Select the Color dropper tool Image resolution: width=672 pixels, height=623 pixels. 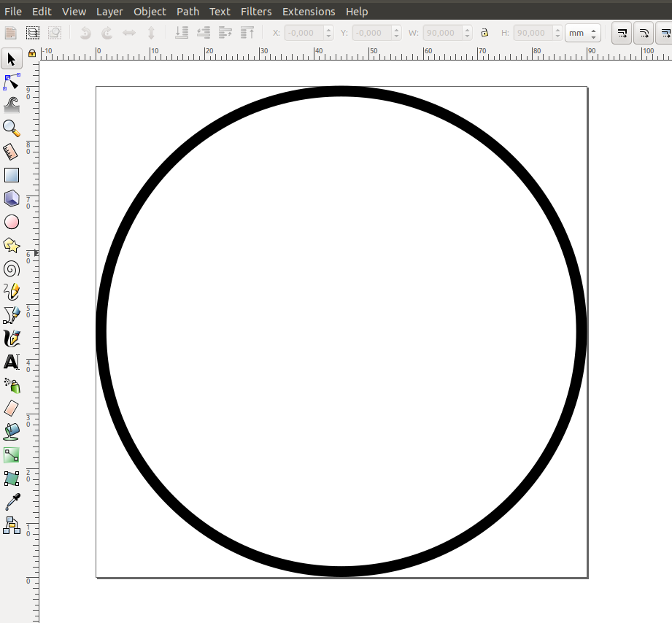tap(12, 502)
